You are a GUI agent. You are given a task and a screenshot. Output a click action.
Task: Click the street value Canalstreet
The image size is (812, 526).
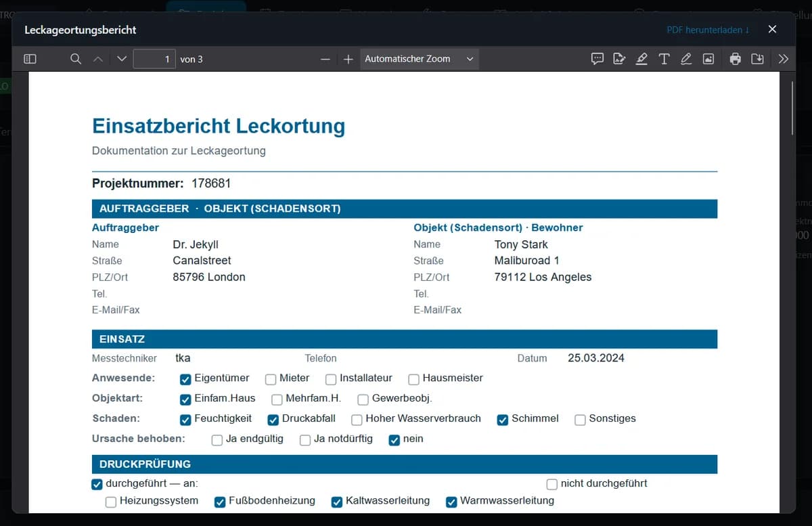(x=202, y=261)
